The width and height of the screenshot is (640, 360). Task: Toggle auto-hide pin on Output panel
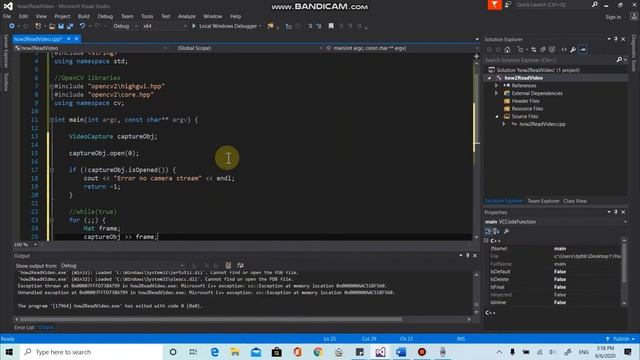[x=468, y=256]
